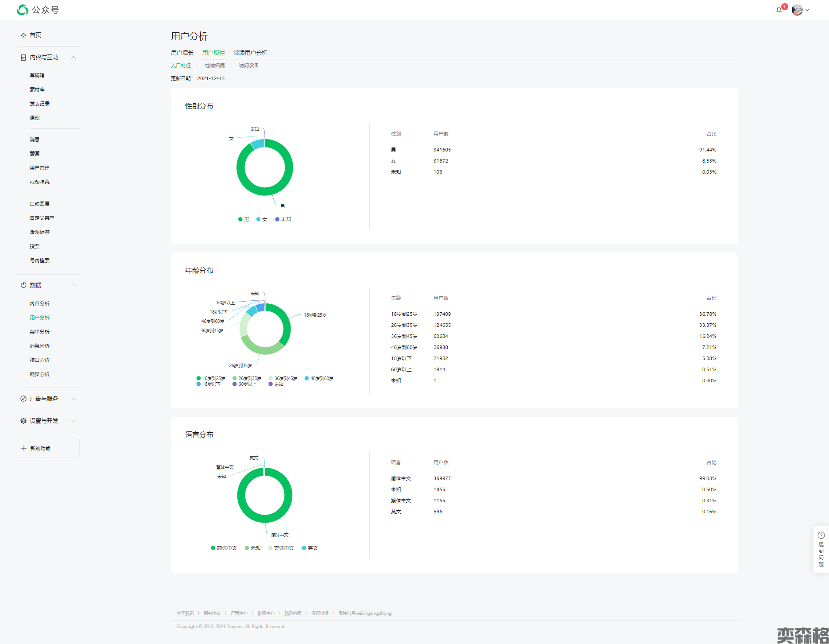This screenshot has height=644, width=829.
Task: Toggle the 男 legend in gender chart
Action: [244, 219]
